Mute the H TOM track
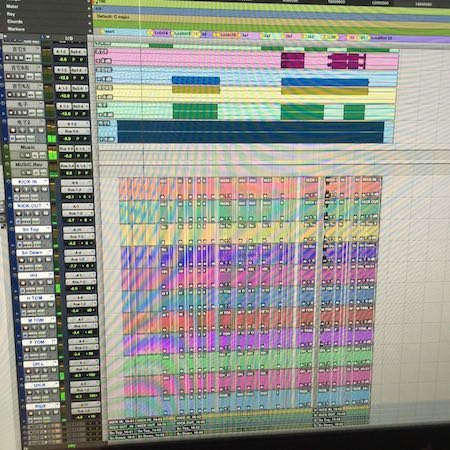Image resolution: width=450 pixels, height=450 pixels. pos(50,304)
